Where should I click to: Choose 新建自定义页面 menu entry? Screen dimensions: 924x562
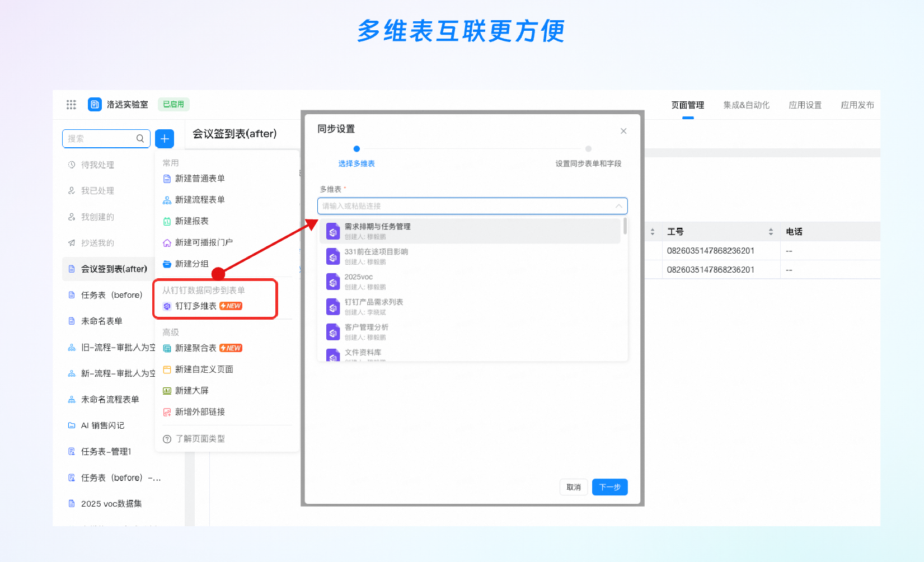pos(204,369)
